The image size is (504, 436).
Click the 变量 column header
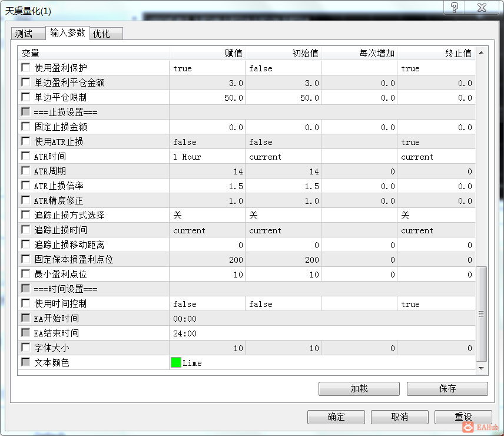[x=94, y=53]
